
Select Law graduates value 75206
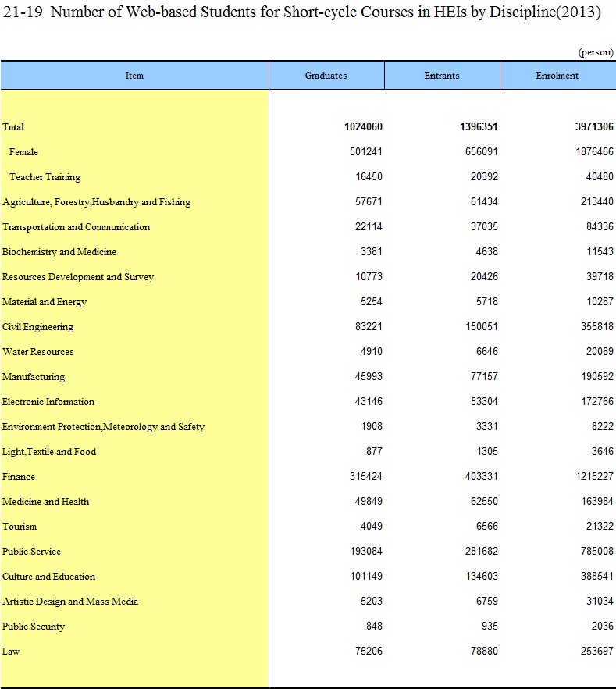pyautogui.click(x=369, y=652)
